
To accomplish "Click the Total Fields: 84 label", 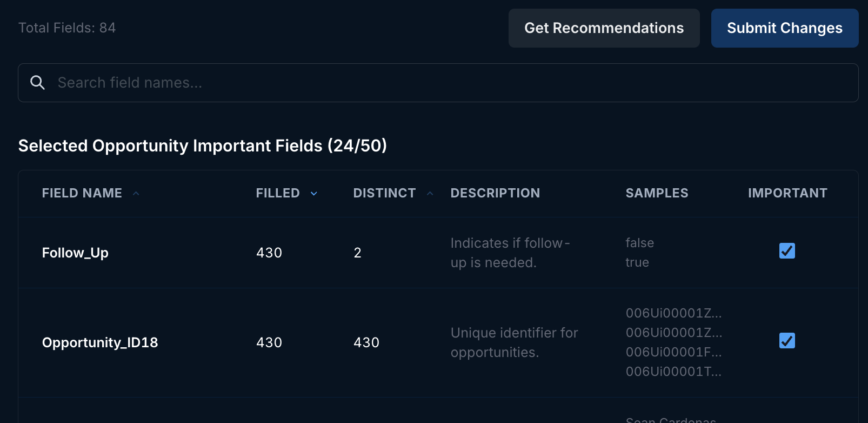I will 67,28.
